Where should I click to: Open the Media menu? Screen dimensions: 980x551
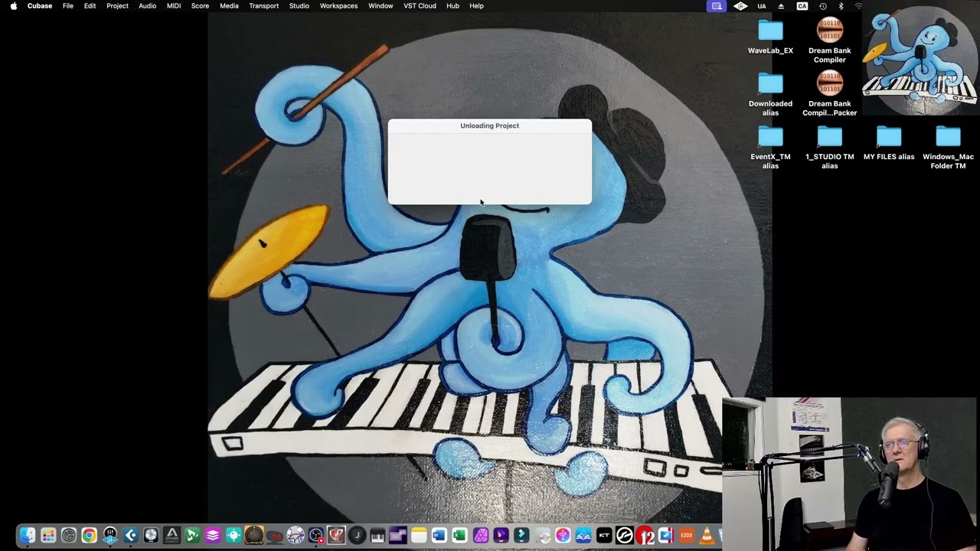(x=229, y=6)
